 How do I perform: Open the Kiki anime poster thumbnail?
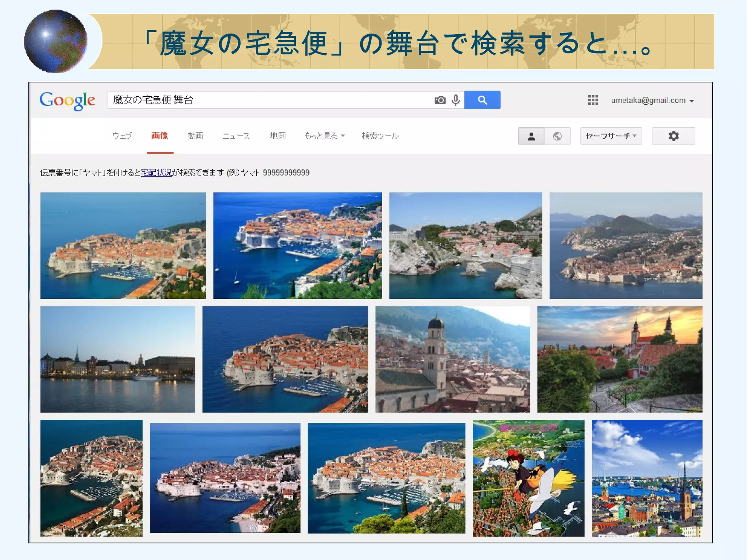tap(528, 478)
